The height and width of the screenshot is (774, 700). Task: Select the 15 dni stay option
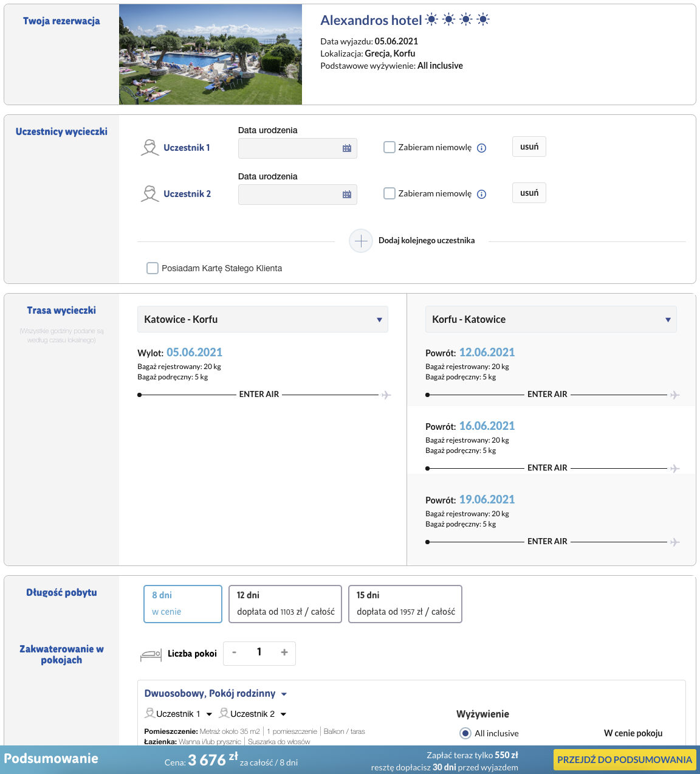click(405, 604)
